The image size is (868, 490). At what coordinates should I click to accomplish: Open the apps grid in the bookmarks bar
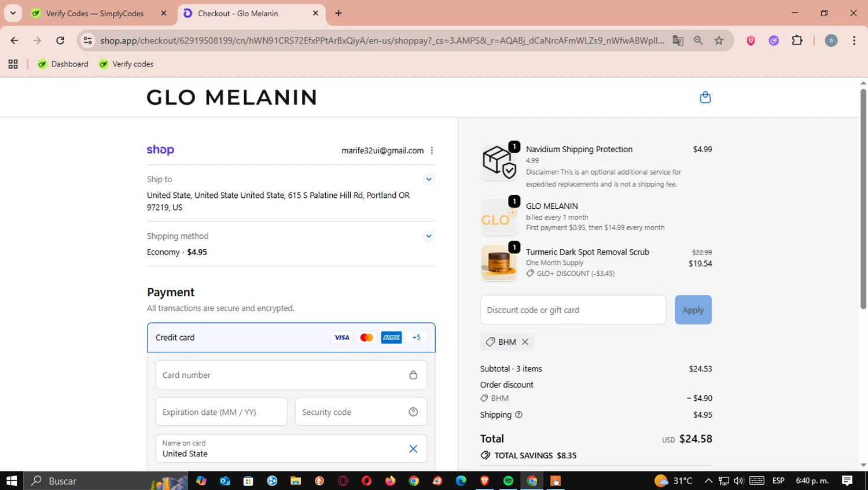(13, 64)
